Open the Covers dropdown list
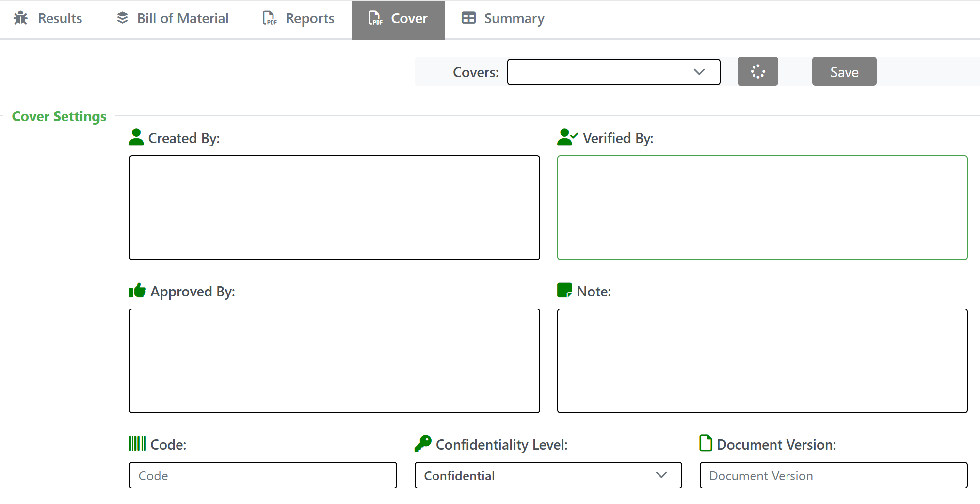Viewport: 980px width, 504px height. [x=613, y=72]
